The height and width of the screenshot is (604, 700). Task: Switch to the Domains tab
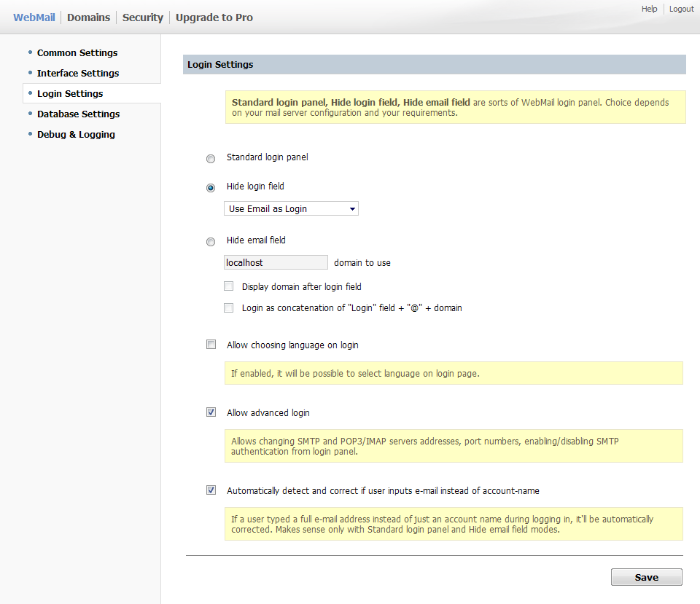tap(88, 17)
